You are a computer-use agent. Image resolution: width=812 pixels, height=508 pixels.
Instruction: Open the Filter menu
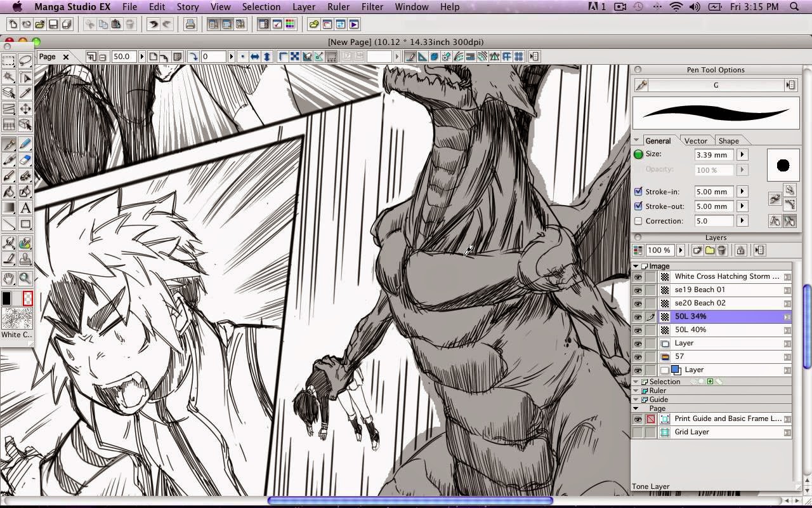[x=372, y=7]
